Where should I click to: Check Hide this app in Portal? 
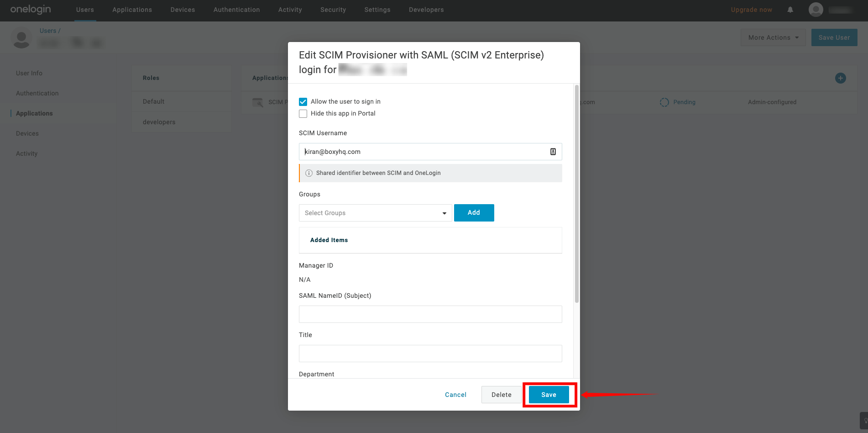[x=303, y=114]
